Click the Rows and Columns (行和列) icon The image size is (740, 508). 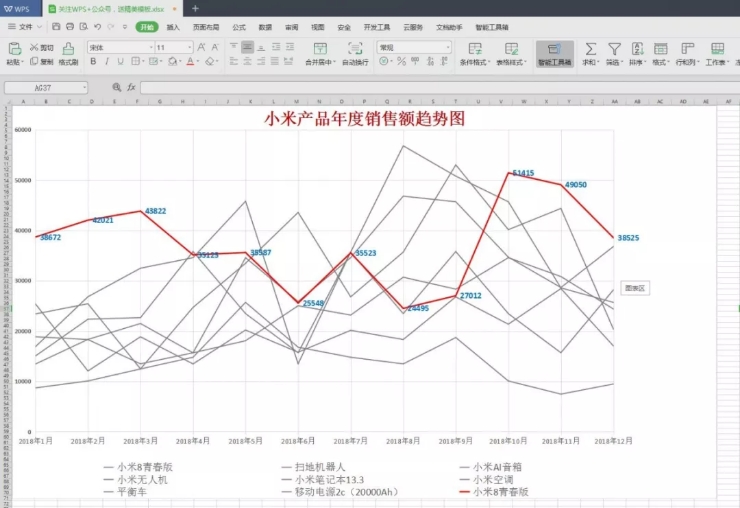[x=688, y=49]
